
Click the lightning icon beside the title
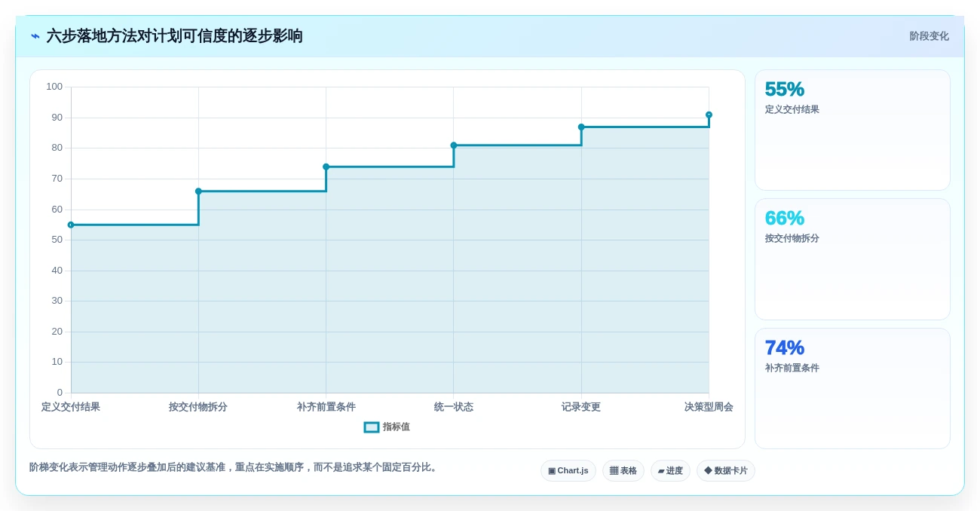point(35,36)
